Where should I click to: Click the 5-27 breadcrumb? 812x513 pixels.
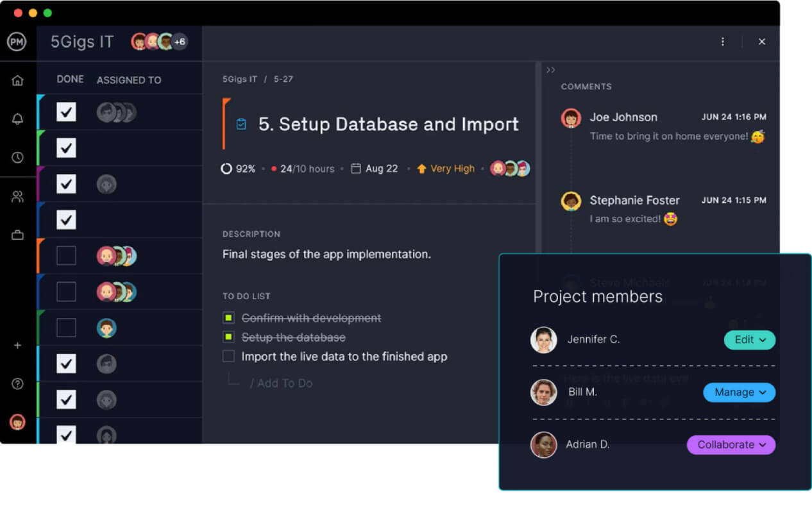click(x=283, y=80)
